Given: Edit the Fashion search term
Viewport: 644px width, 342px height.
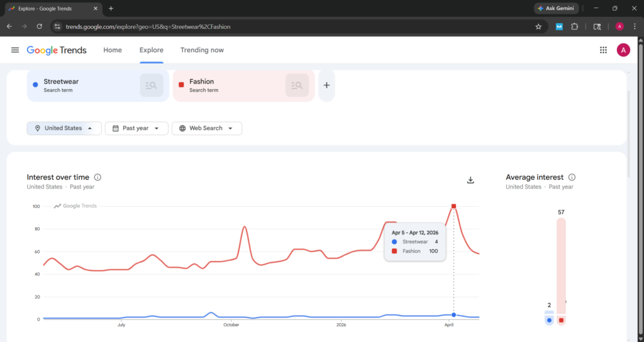Looking at the screenshot, I should pyautogui.click(x=230, y=85).
